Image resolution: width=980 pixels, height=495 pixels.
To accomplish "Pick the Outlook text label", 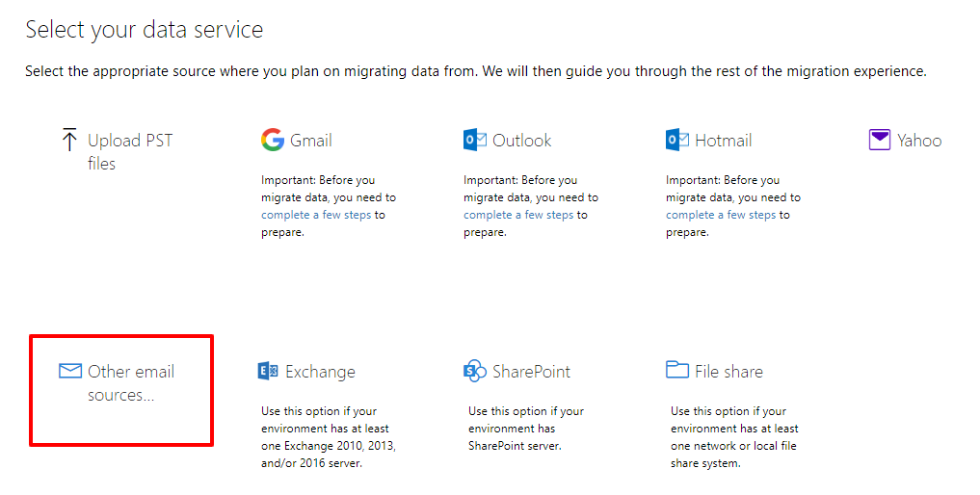I will coord(522,141).
